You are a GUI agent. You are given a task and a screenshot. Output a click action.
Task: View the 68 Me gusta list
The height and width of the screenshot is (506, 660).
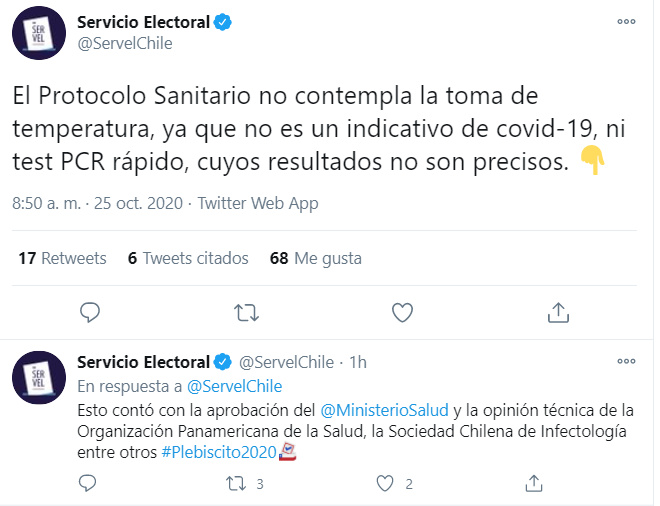(x=316, y=258)
